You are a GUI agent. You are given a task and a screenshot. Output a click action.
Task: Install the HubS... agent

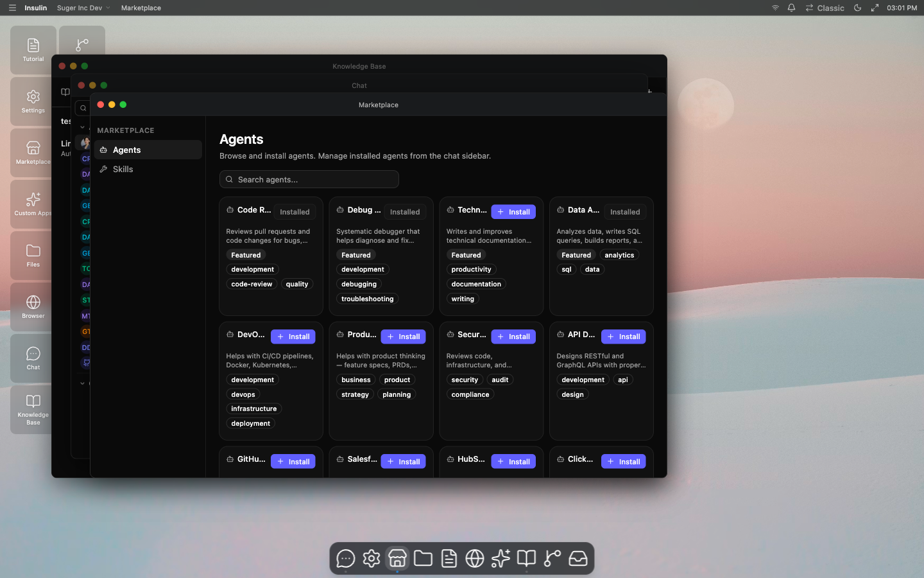[x=513, y=462]
